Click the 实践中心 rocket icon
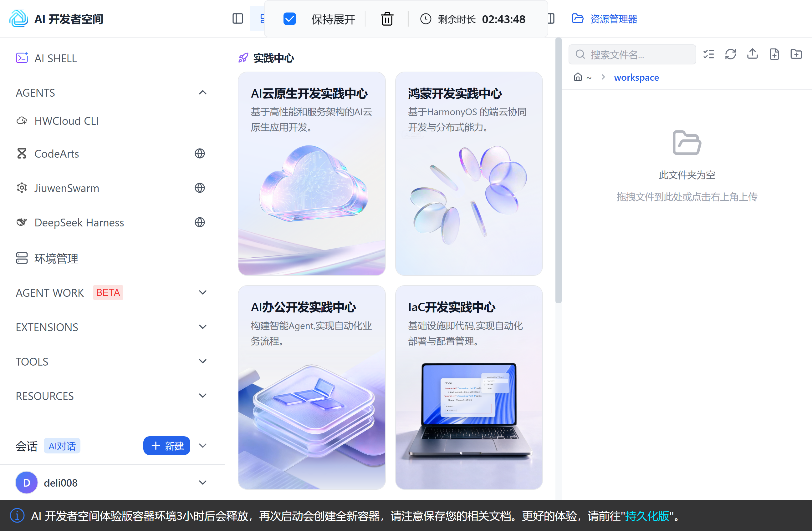Viewport: 812px width, 531px height. [243, 58]
